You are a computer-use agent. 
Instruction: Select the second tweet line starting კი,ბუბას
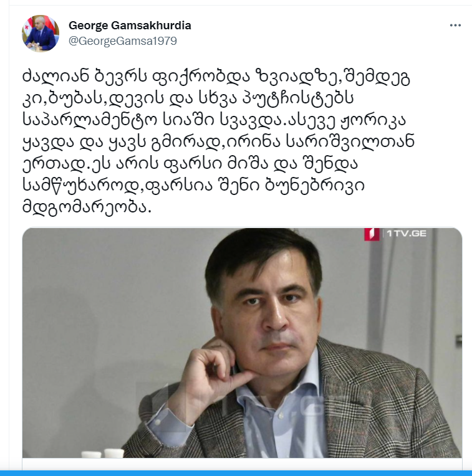coord(188,98)
